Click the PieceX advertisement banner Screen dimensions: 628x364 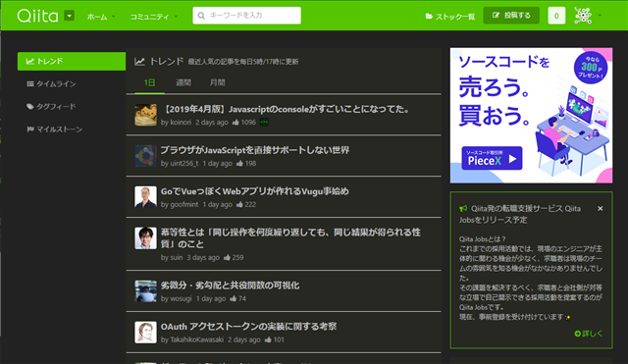click(531, 116)
